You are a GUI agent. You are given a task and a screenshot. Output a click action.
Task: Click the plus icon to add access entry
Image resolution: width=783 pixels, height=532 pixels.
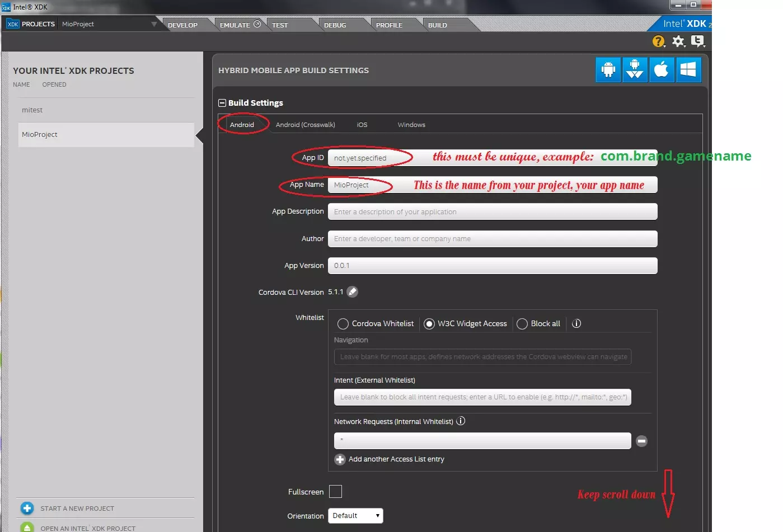(340, 459)
